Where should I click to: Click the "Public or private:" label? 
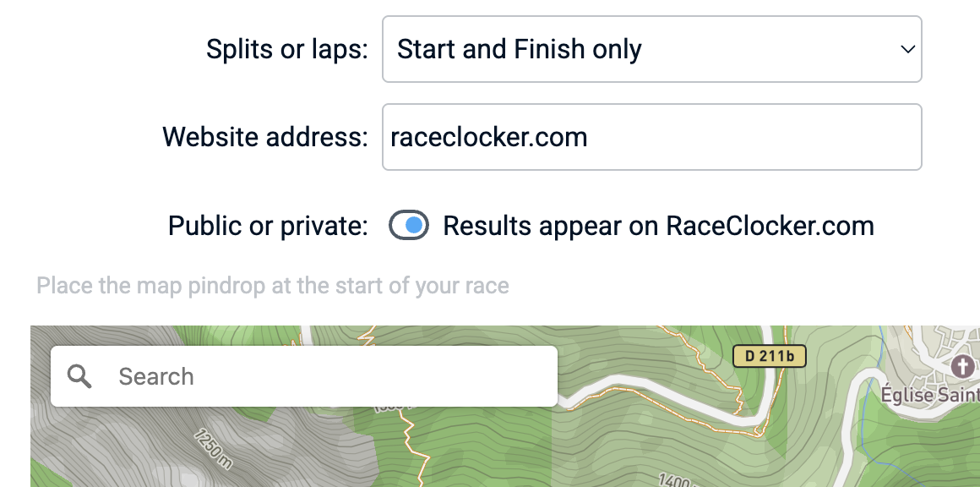pyautogui.click(x=268, y=226)
